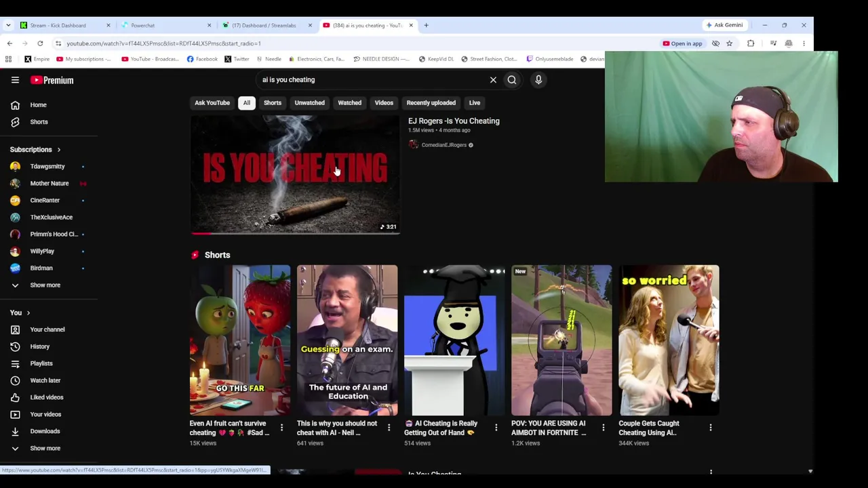Click the YouTube search input field

tap(373, 80)
